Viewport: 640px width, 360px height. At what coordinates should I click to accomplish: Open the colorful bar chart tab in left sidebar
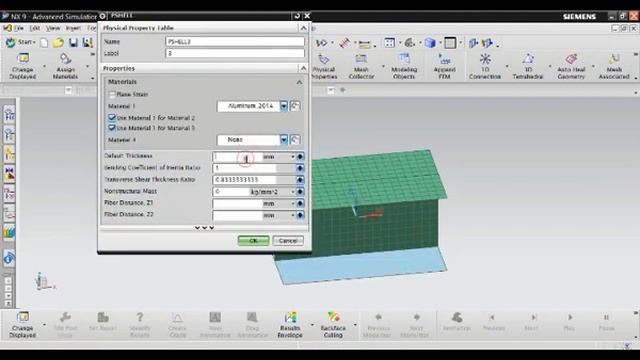(9, 232)
